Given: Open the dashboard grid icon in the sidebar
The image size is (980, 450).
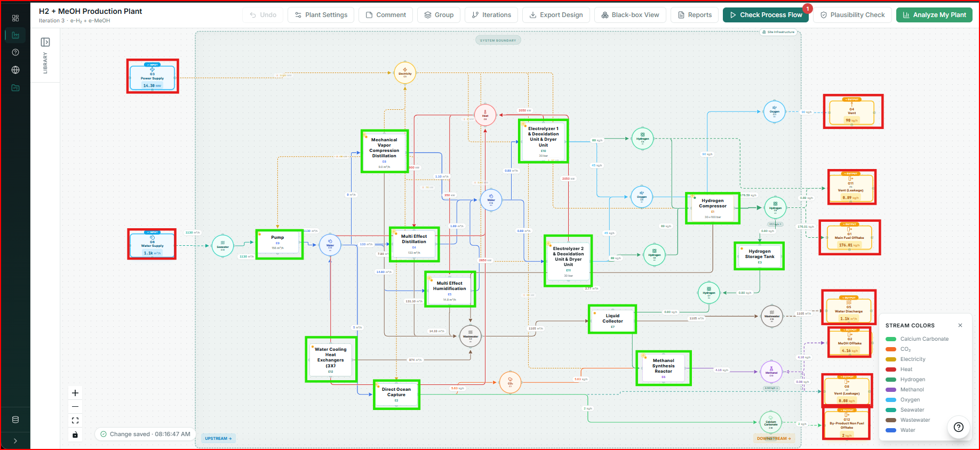Looking at the screenshot, I should [x=15, y=18].
